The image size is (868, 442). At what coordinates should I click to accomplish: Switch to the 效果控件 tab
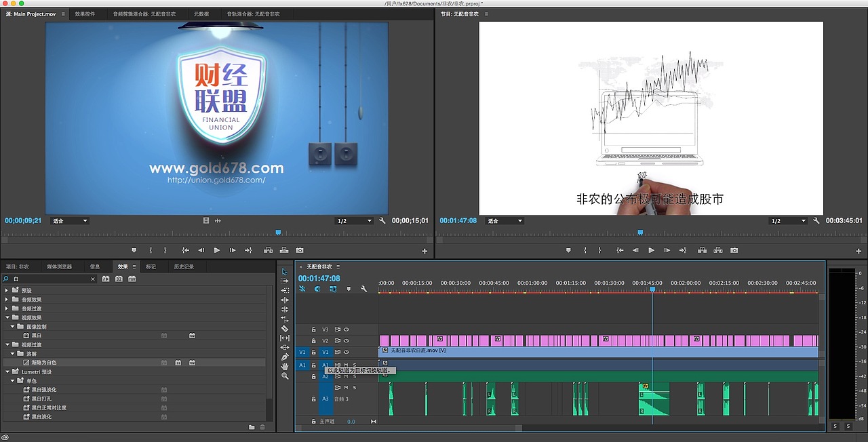coord(85,14)
